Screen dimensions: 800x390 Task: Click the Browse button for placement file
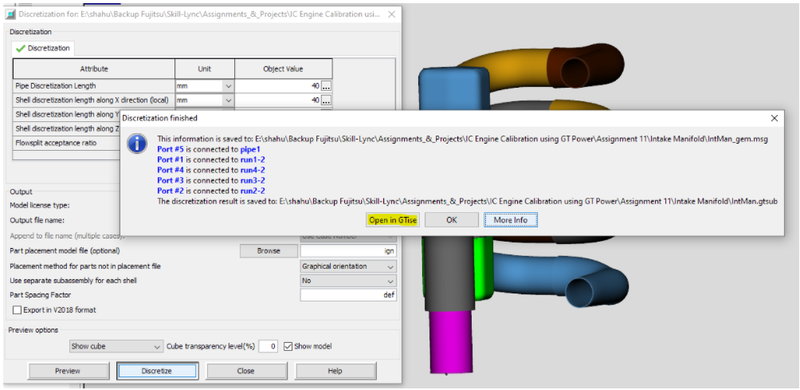pos(269,251)
